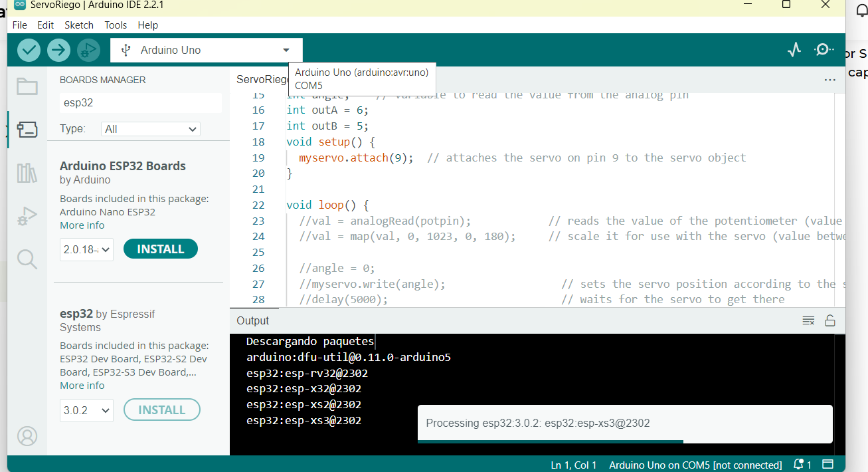Open the Arduino Uno board selector dropdown
The image size is (868, 472).
click(x=207, y=50)
